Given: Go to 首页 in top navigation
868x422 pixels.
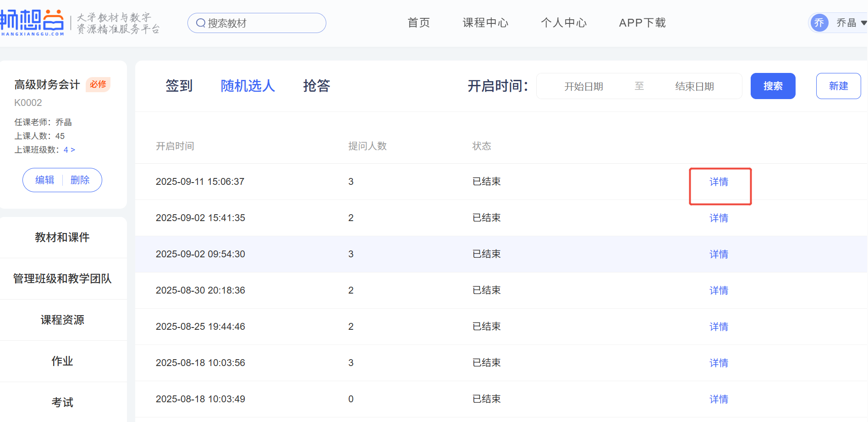Looking at the screenshot, I should click(x=418, y=23).
